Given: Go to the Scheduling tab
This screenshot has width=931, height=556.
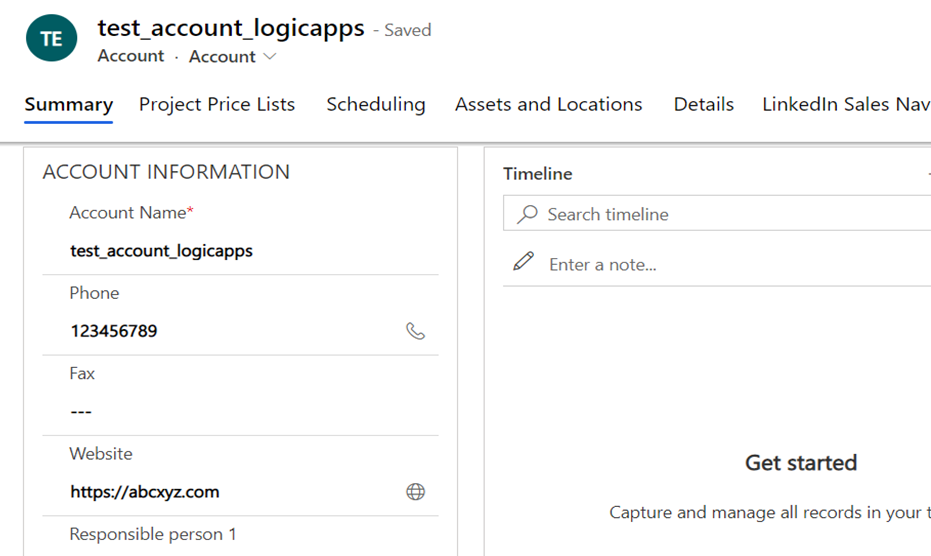Looking at the screenshot, I should (376, 105).
